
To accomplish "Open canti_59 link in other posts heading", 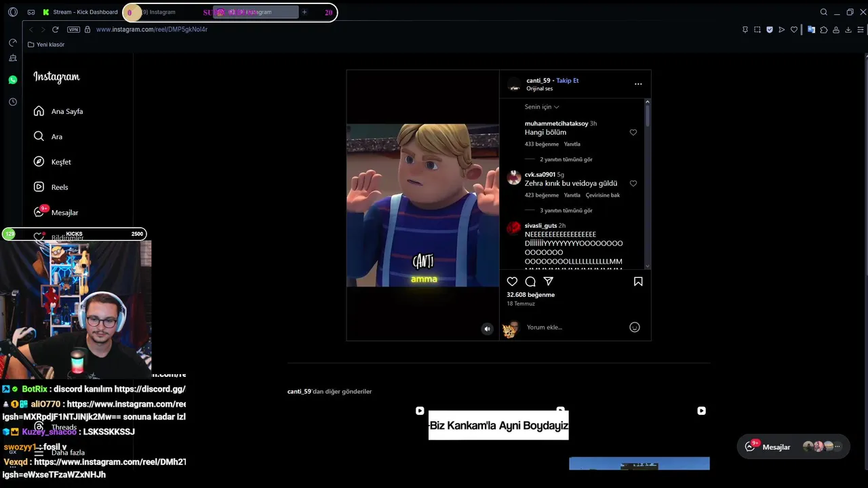I will [x=299, y=392].
